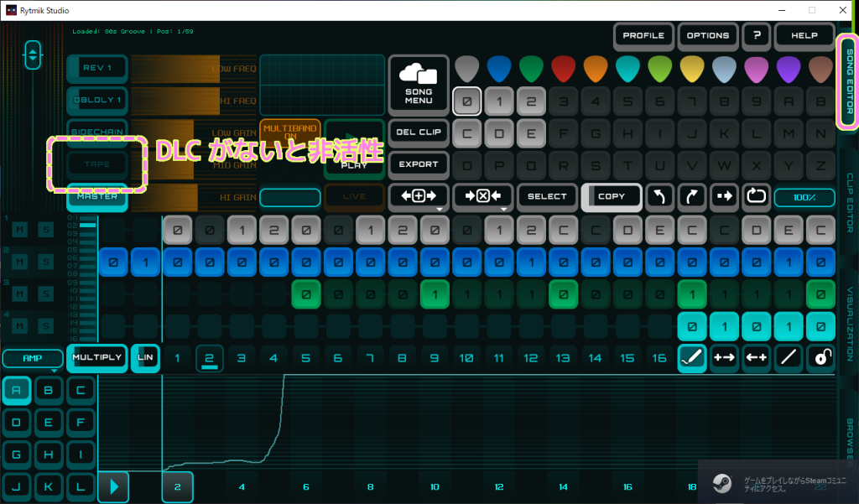Select the red guitar pick

(563, 69)
